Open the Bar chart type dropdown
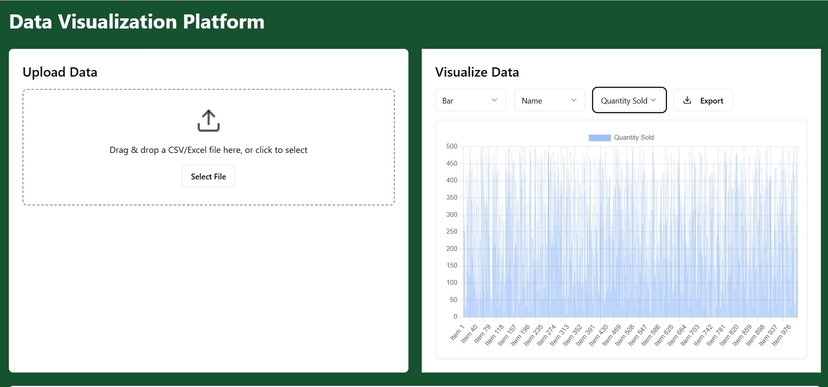Screen dimensions: 828x387 click(470, 100)
